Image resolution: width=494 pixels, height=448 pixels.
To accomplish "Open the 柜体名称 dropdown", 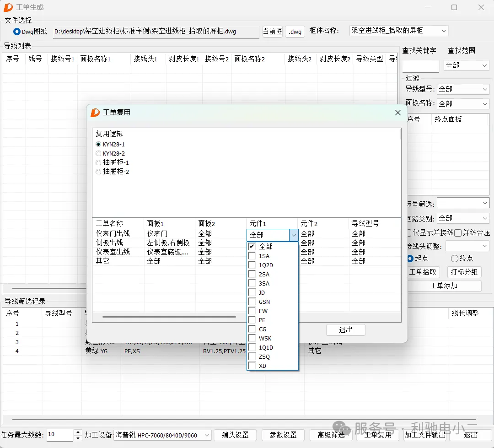I will [398, 31].
